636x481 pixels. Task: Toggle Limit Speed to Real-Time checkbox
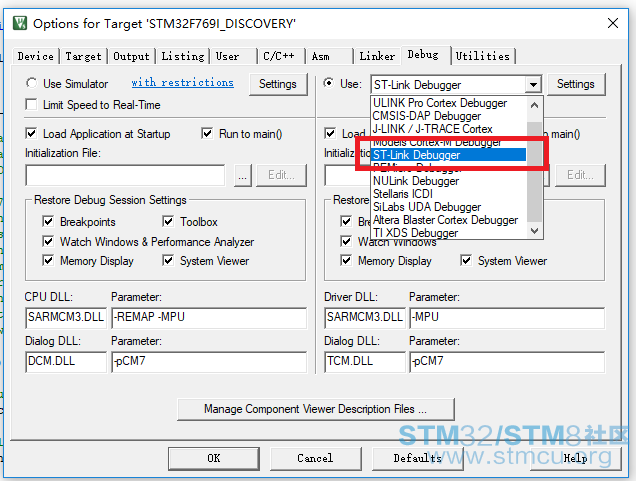click(x=31, y=104)
